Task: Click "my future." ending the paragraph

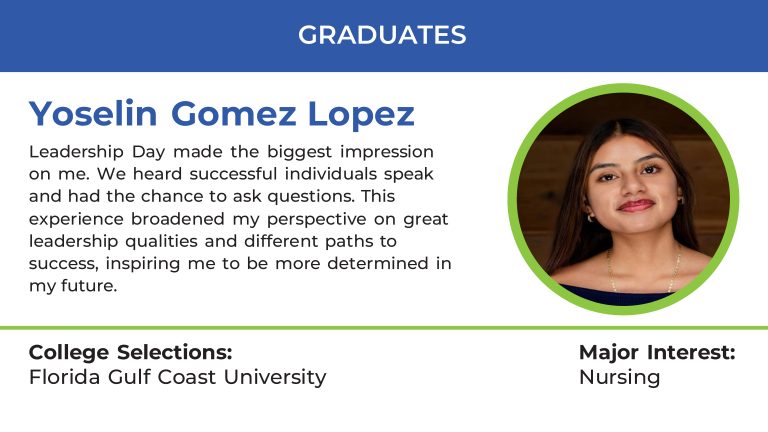Action: coord(73,285)
